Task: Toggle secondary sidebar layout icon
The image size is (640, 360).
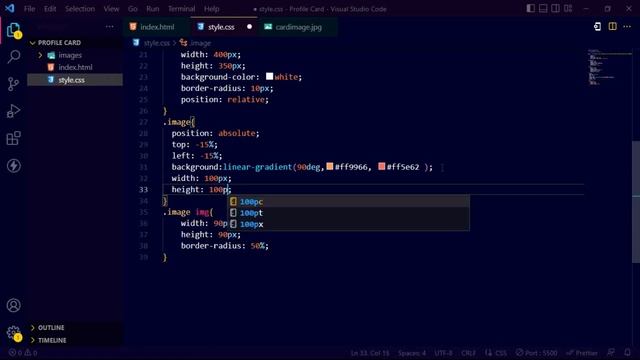Action: point(556,9)
